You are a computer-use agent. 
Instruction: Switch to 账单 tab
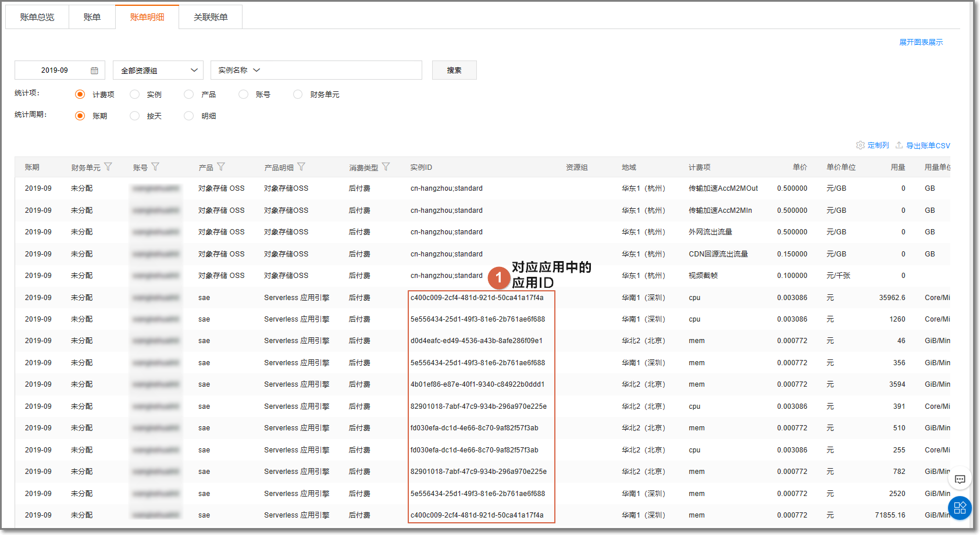coord(92,17)
